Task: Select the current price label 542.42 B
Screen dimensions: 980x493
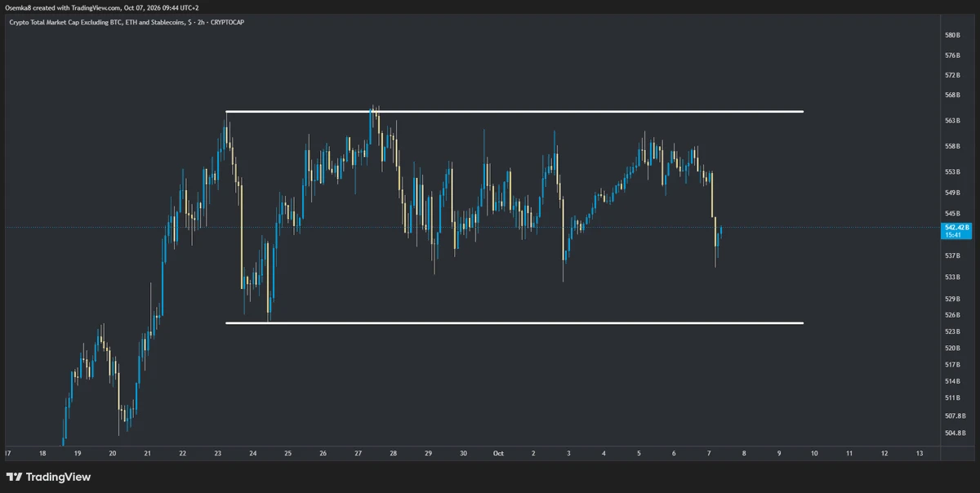Action: pos(955,226)
